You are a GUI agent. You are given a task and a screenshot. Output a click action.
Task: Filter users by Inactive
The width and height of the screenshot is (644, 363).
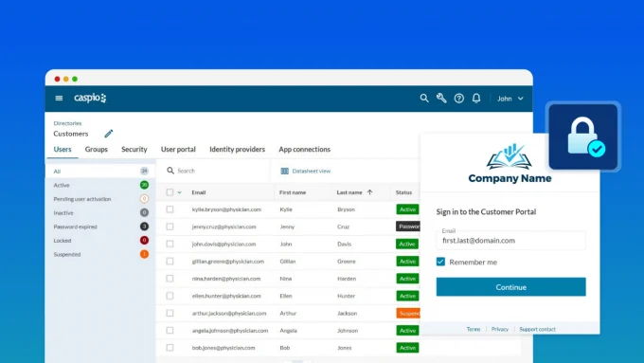click(x=100, y=212)
